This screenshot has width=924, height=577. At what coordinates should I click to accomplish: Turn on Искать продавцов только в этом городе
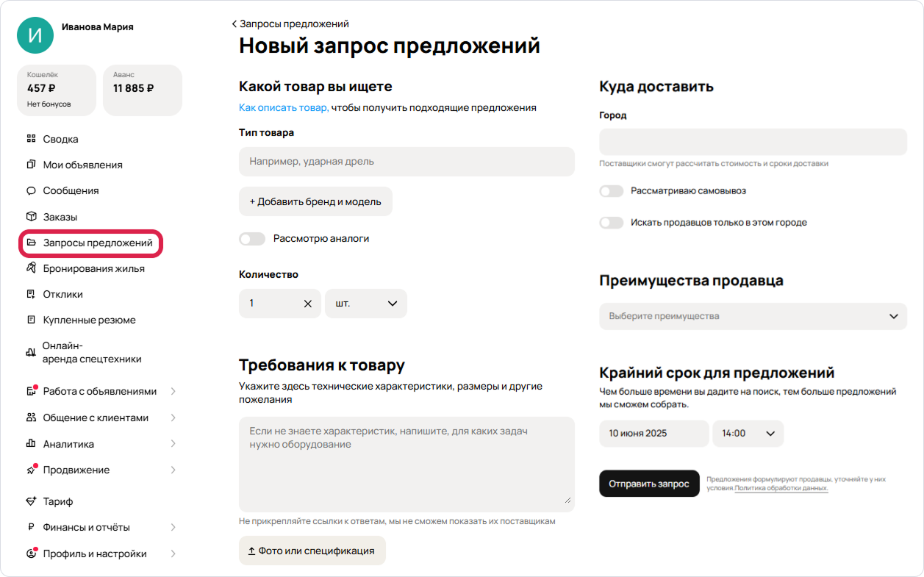(611, 223)
